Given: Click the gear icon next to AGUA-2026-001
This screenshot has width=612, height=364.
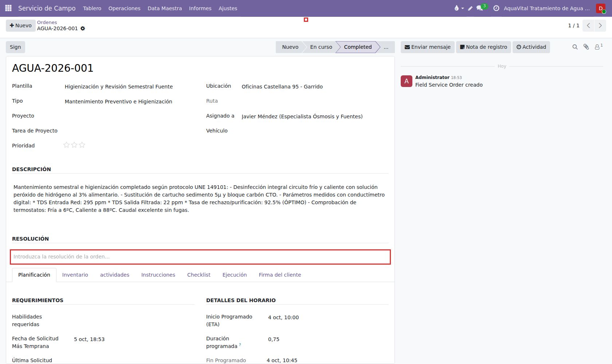Looking at the screenshot, I should 83,28.
